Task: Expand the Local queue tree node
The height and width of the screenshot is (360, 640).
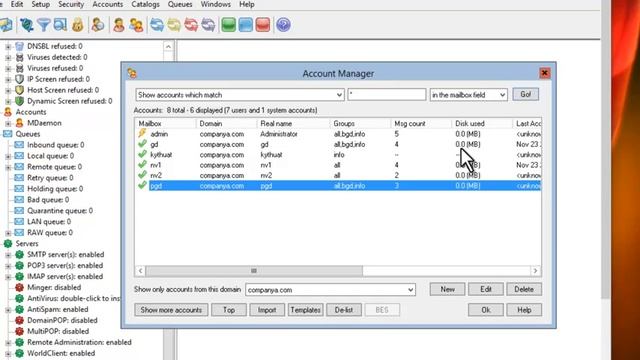Action: [x=8, y=156]
